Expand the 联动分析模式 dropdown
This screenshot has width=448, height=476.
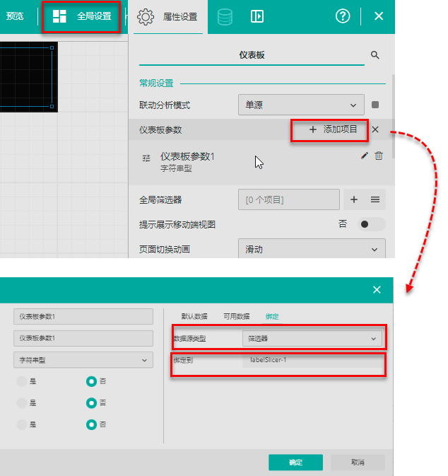(x=301, y=105)
